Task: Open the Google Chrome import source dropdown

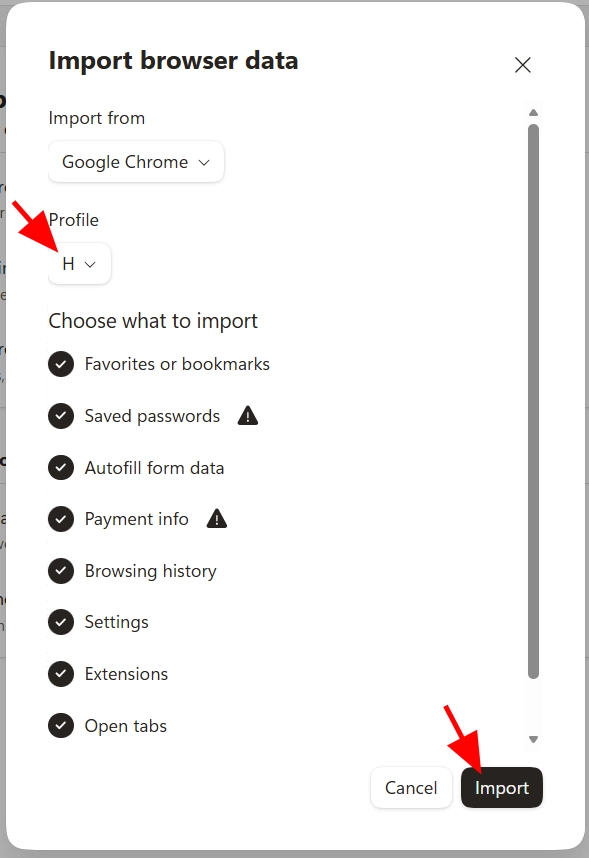Action: [x=136, y=162]
